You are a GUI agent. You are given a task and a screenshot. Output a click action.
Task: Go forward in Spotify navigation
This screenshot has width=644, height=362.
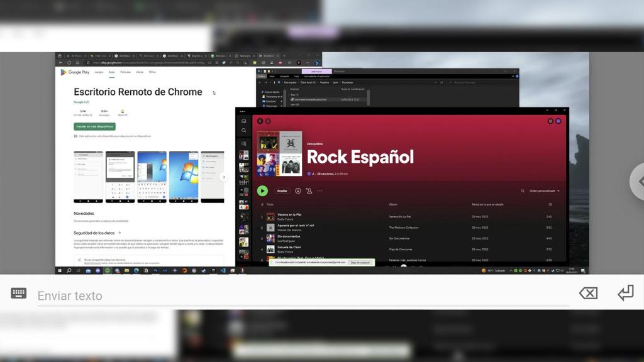click(x=268, y=121)
